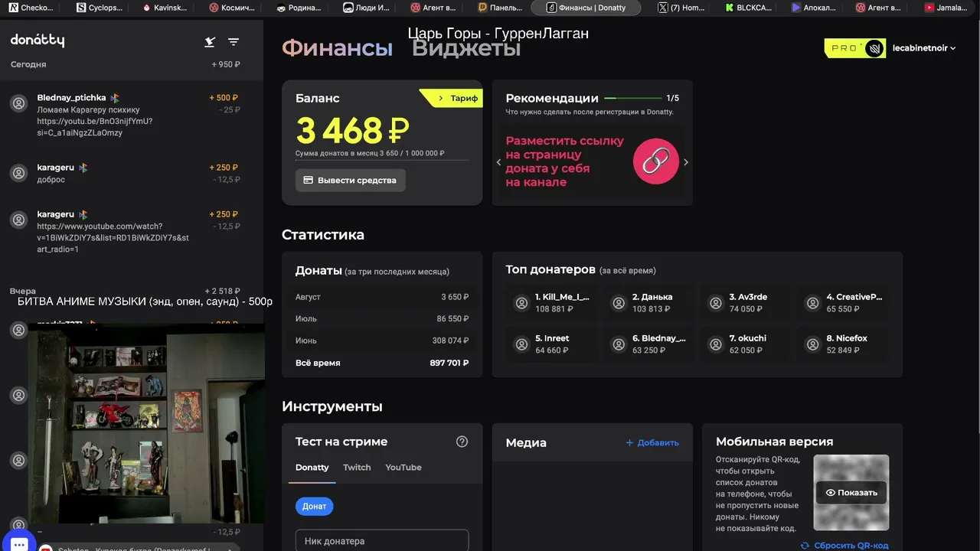980x551 pixels.
Task: Open the okuchi top donator avatar
Action: [x=715, y=344]
